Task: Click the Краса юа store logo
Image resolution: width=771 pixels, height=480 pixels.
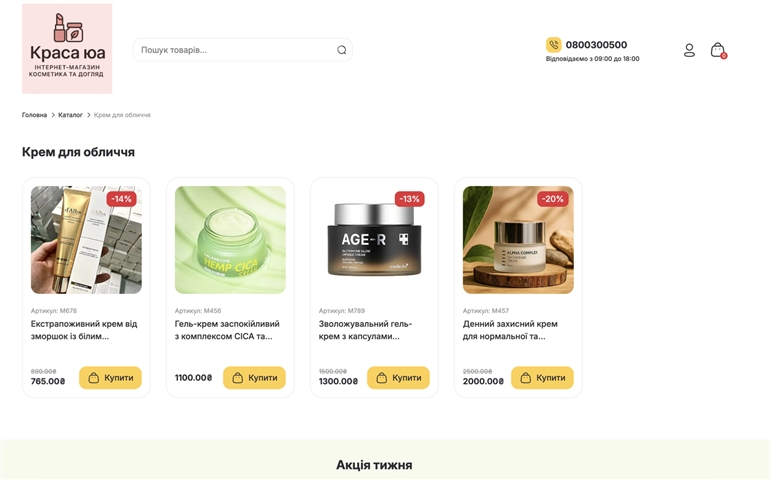Action: pos(67,49)
